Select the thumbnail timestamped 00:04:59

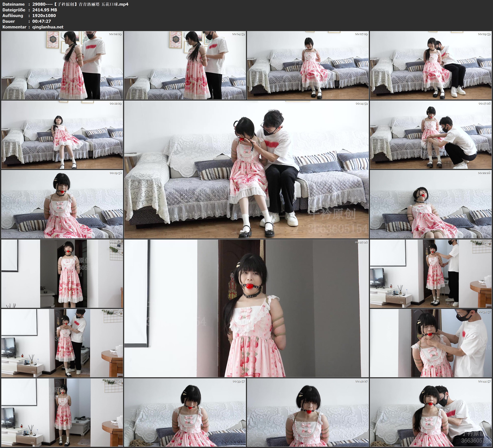[x=185, y=65]
